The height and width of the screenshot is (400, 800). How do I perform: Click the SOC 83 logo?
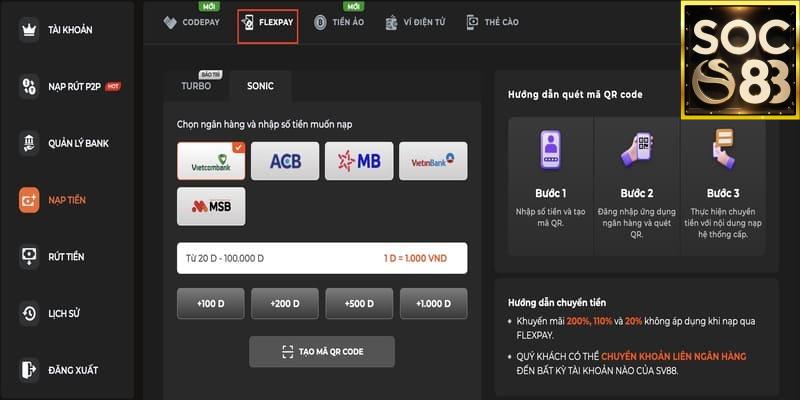coord(740,60)
